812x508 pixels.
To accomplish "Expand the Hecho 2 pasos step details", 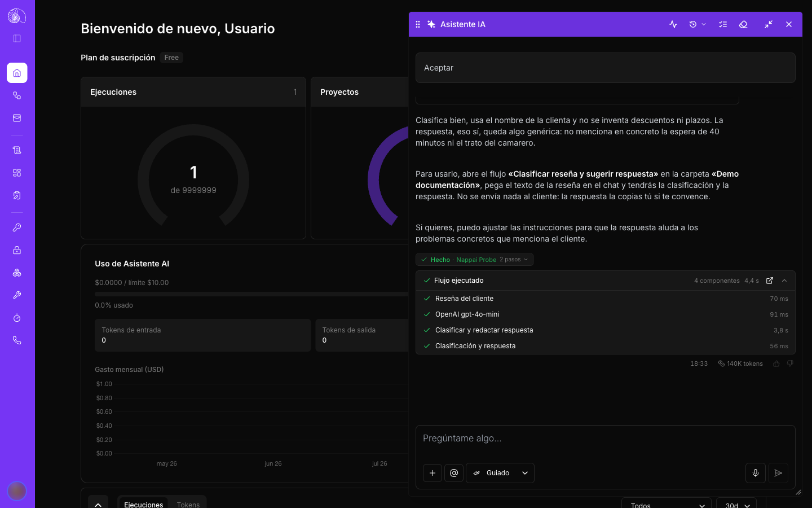I will click(475, 260).
